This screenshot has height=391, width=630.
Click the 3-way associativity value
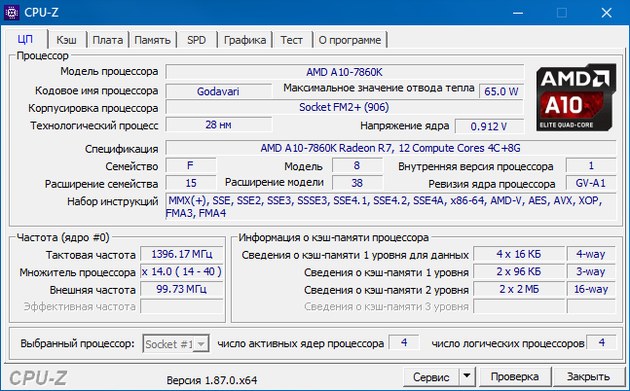(591, 272)
